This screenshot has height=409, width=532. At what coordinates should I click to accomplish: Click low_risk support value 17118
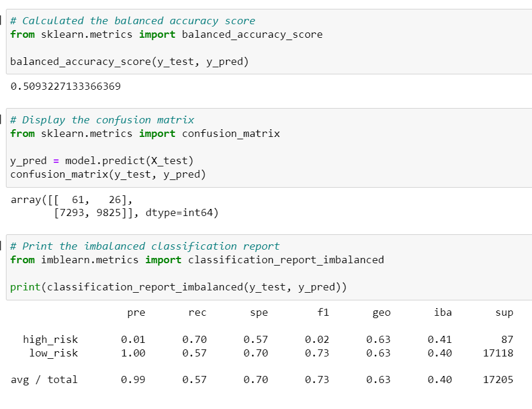click(x=498, y=353)
